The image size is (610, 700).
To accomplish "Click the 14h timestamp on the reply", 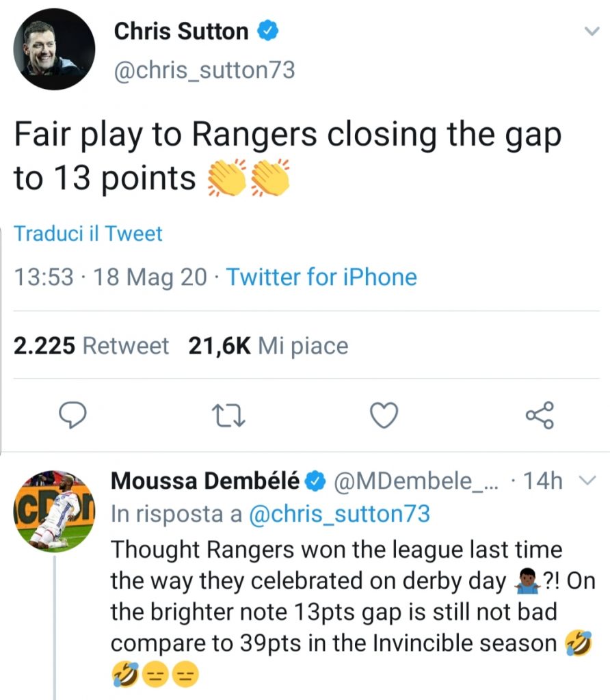I will coord(542,482).
